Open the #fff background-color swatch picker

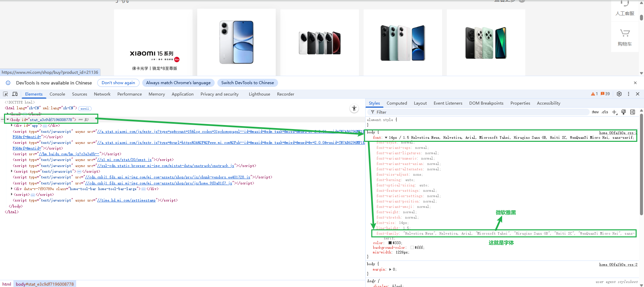coord(412,247)
